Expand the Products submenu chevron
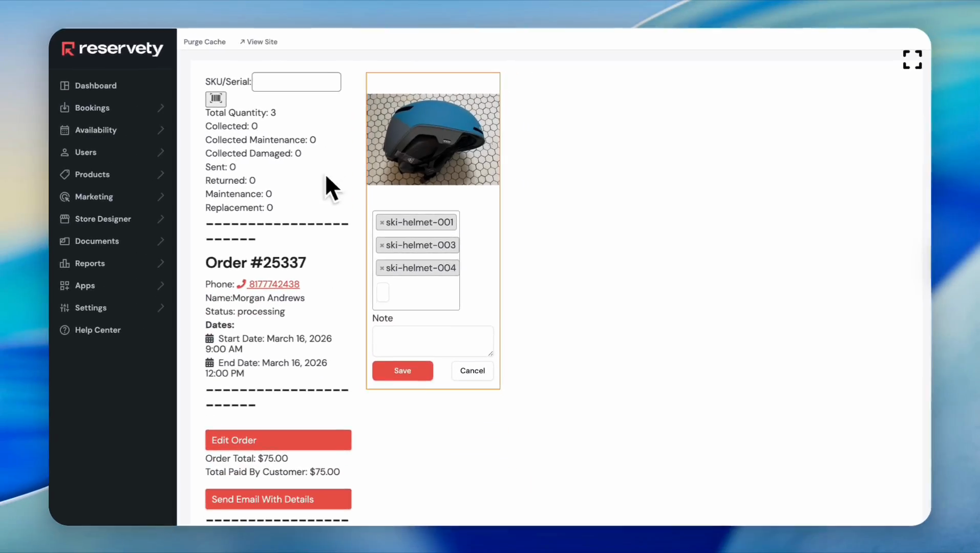 tap(161, 175)
